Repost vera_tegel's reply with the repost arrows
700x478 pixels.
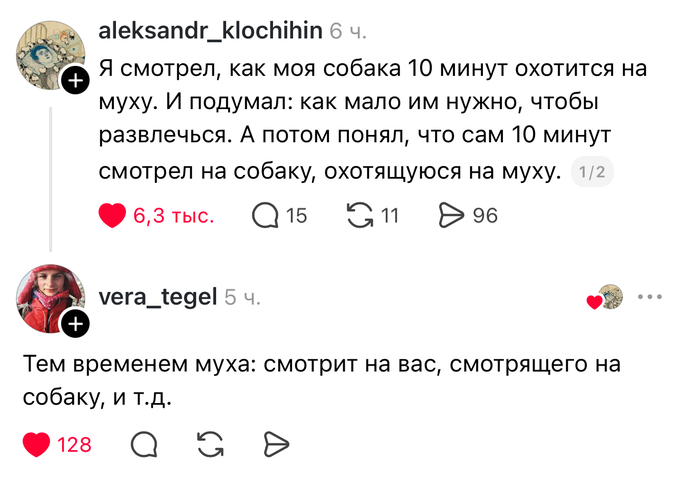coord(210,445)
